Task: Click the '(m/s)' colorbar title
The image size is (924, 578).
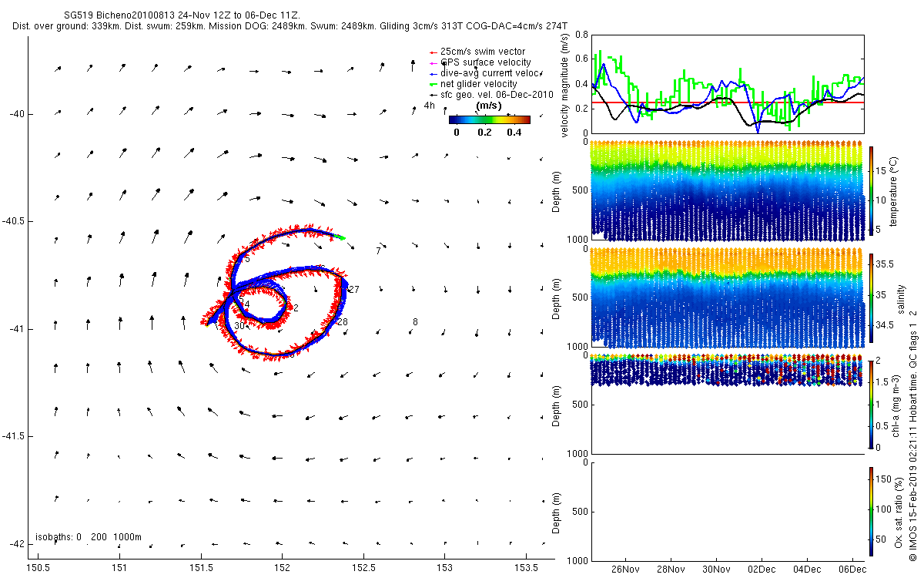Action: tap(490, 105)
